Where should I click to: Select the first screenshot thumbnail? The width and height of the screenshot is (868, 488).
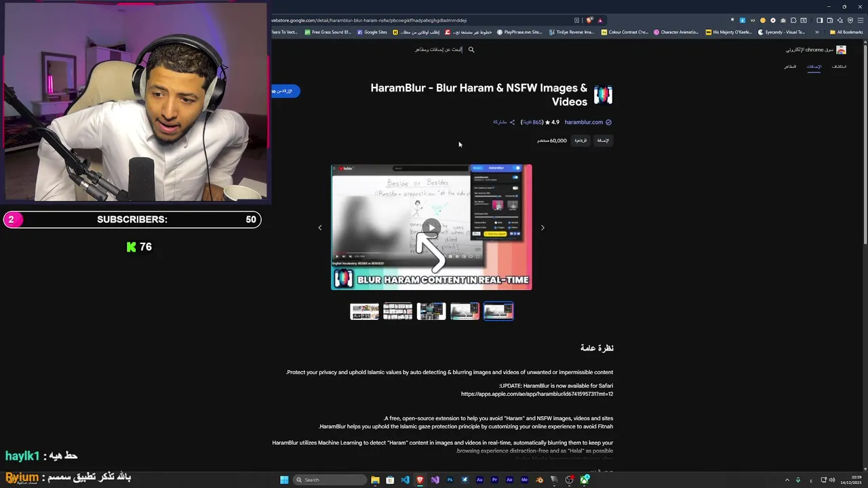(x=364, y=311)
